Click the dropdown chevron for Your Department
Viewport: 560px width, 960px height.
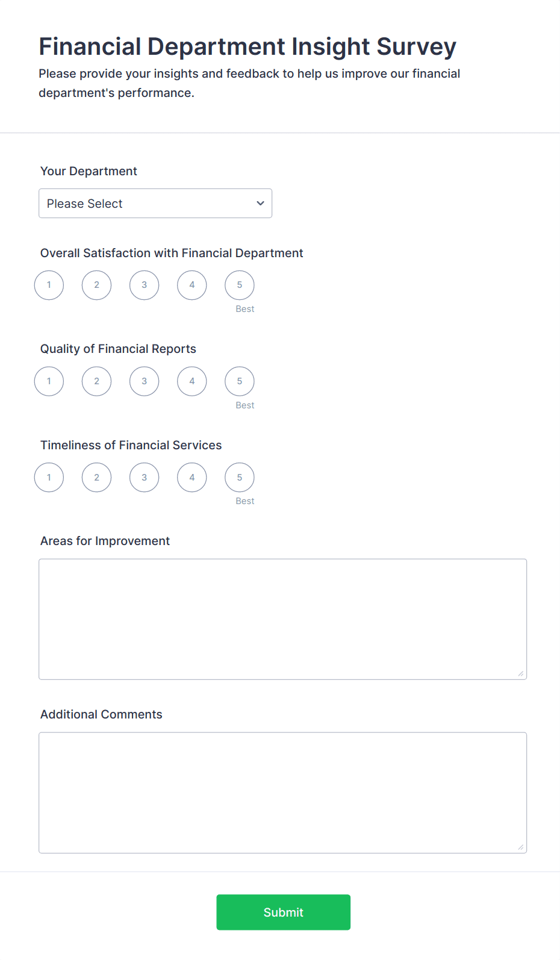[x=260, y=203]
